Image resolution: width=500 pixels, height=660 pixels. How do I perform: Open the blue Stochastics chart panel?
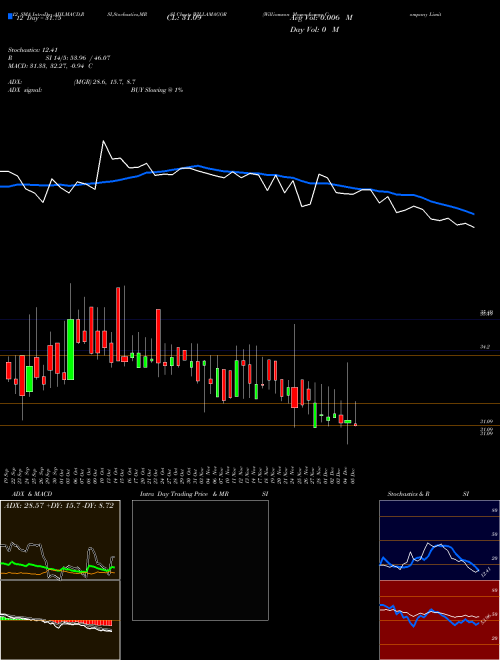coord(439,540)
